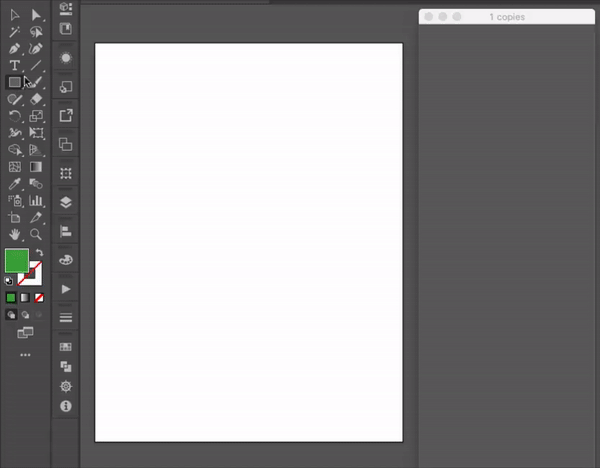Open the Pathfinder panel icon
Viewport: 600px width, 468px height.
tap(66, 367)
